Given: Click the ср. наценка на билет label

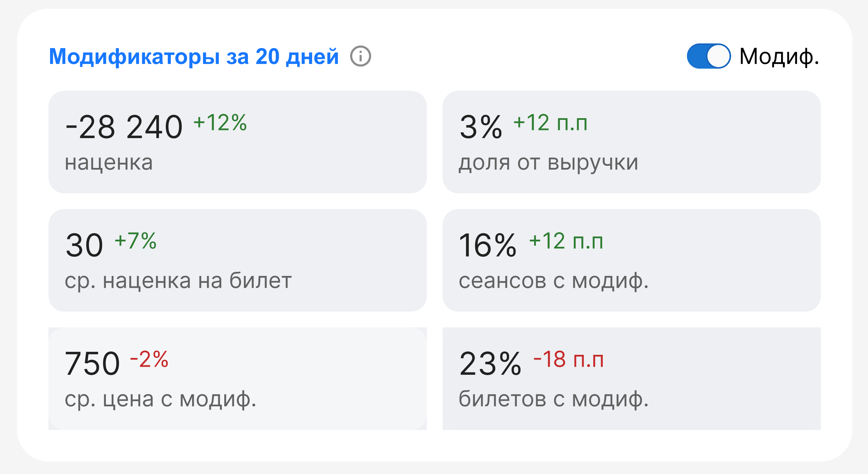Looking at the screenshot, I should 178,281.
